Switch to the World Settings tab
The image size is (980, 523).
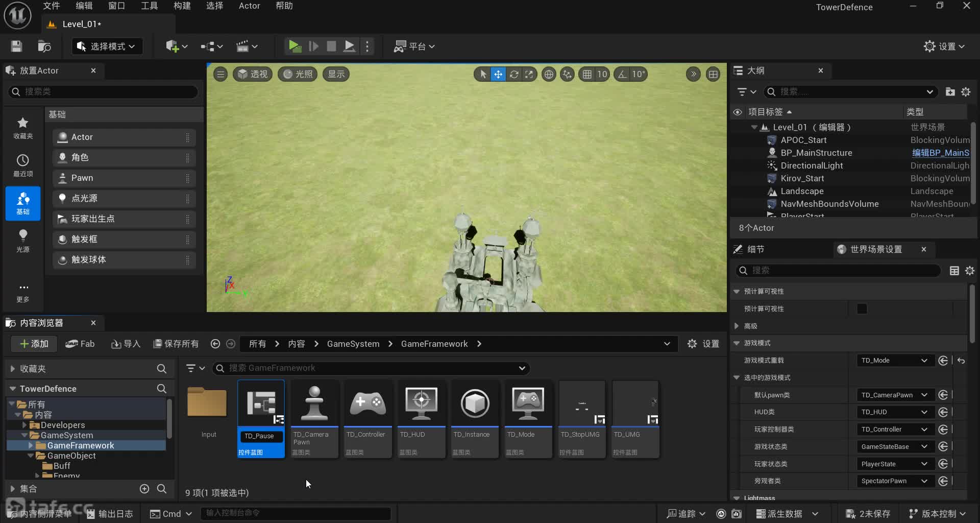tap(875, 249)
